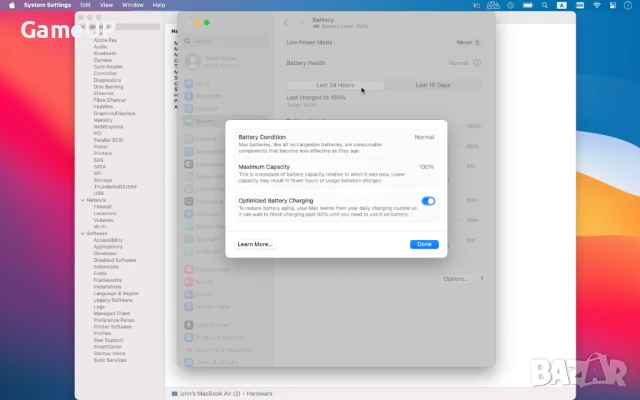Click the Apple menu icon

pyautogui.click(x=7, y=5)
